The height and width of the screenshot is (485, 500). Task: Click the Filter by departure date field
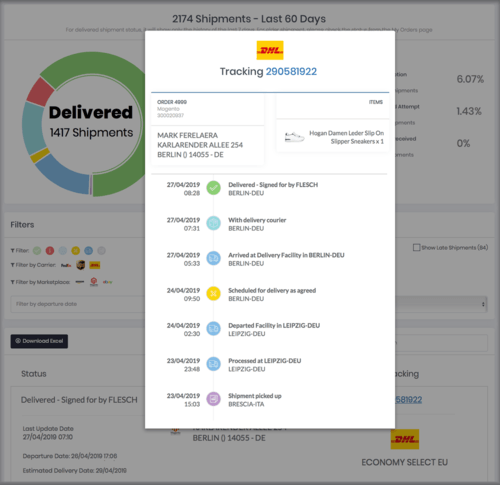tap(78, 304)
